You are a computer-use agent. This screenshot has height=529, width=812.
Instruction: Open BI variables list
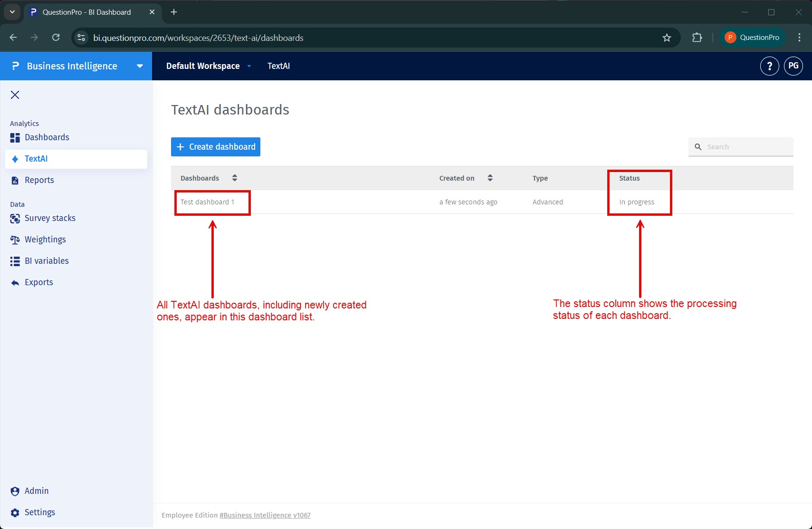pyautogui.click(x=47, y=260)
